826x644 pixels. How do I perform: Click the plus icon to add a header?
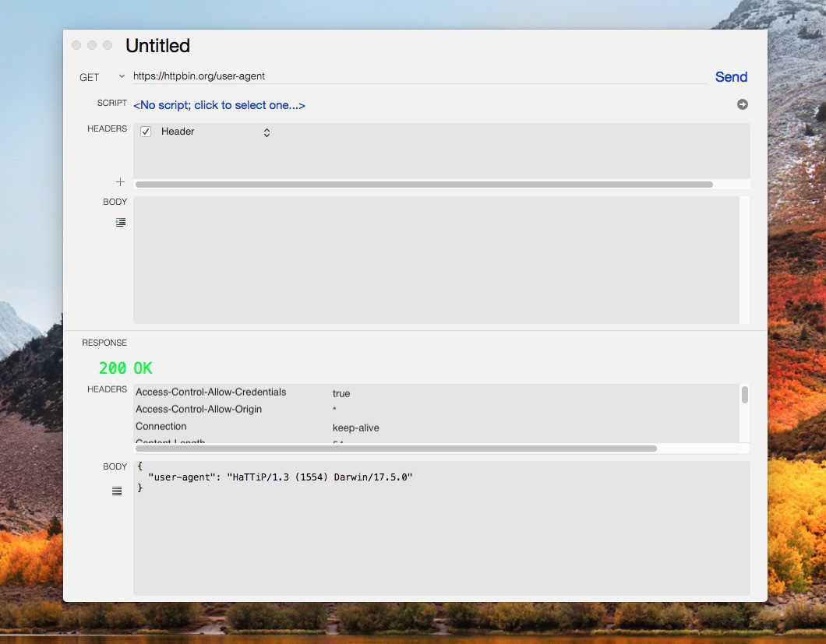pyautogui.click(x=120, y=182)
